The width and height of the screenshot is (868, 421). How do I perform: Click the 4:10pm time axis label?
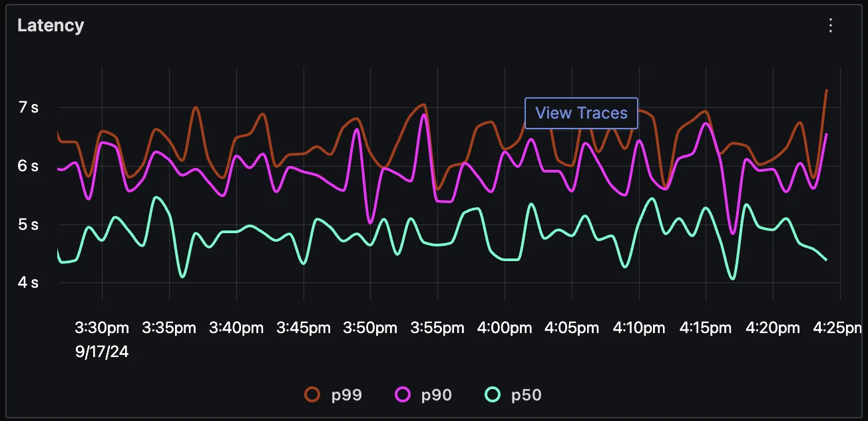point(639,328)
